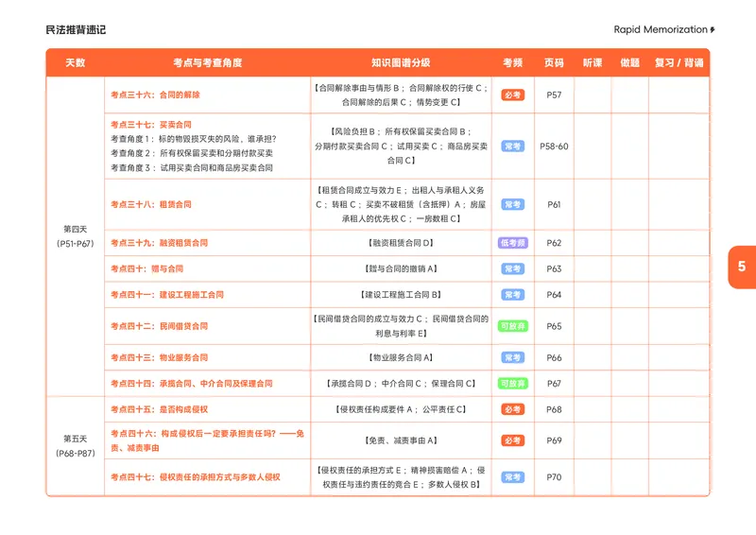Click the 做题 column header

[x=629, y=62]
